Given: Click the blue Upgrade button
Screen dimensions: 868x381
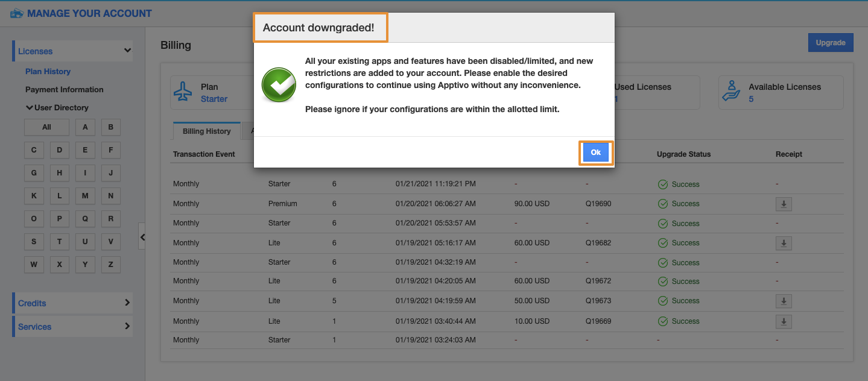Looking at the screenshot, I should pyautogui.click(x=830, y=43).
